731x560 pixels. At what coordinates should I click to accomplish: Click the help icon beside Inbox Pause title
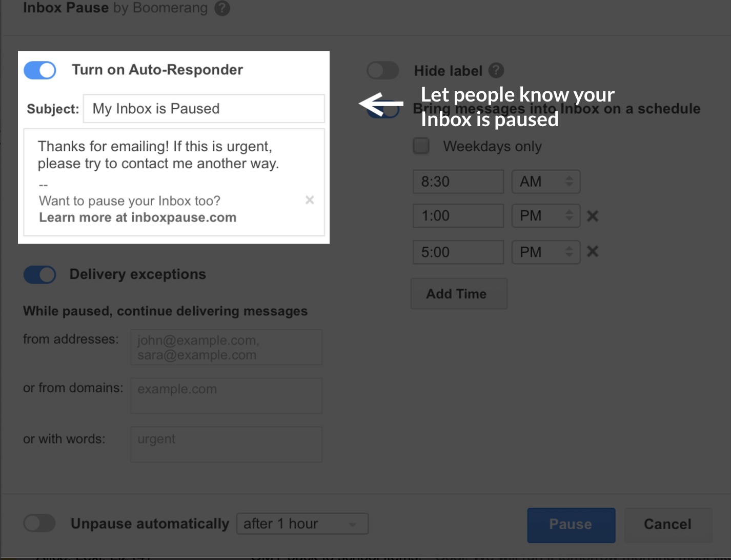click(222, 8)
